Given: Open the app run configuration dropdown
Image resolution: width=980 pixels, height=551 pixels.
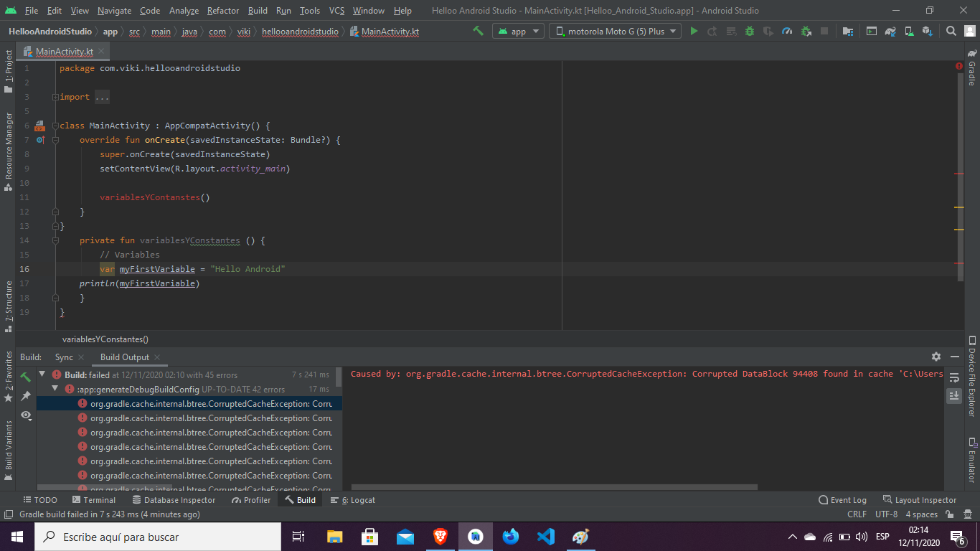Looking at the screenshot, I should (x=519, y=31).
